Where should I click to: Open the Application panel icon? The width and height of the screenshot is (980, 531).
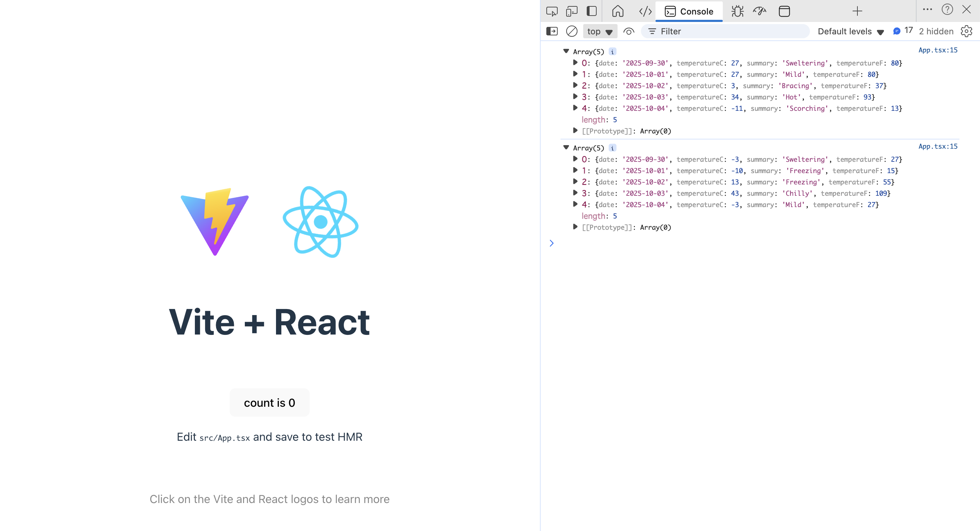[x=784, y=11]
